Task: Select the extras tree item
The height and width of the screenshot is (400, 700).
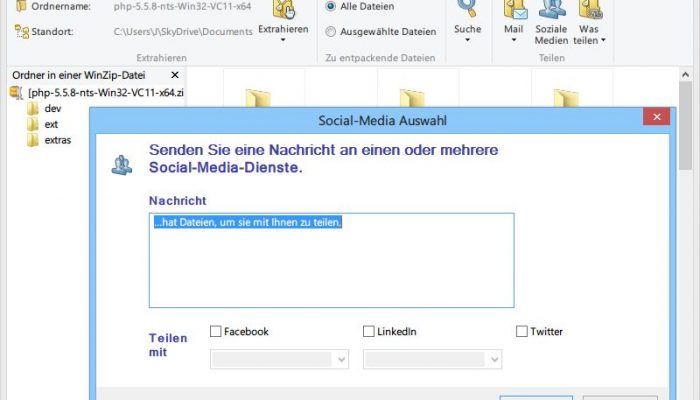Action: point(58,140)
